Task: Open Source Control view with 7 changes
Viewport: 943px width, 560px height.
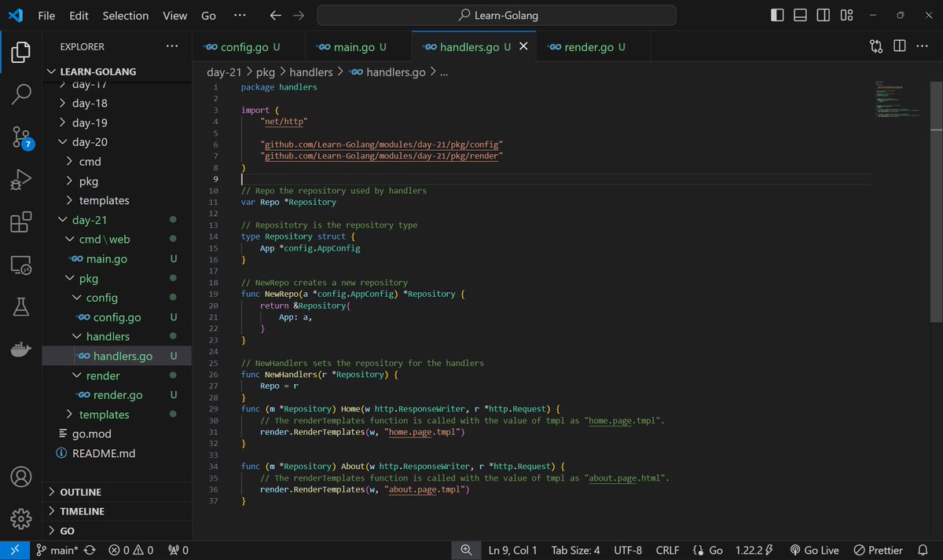Action: [21, 137]
